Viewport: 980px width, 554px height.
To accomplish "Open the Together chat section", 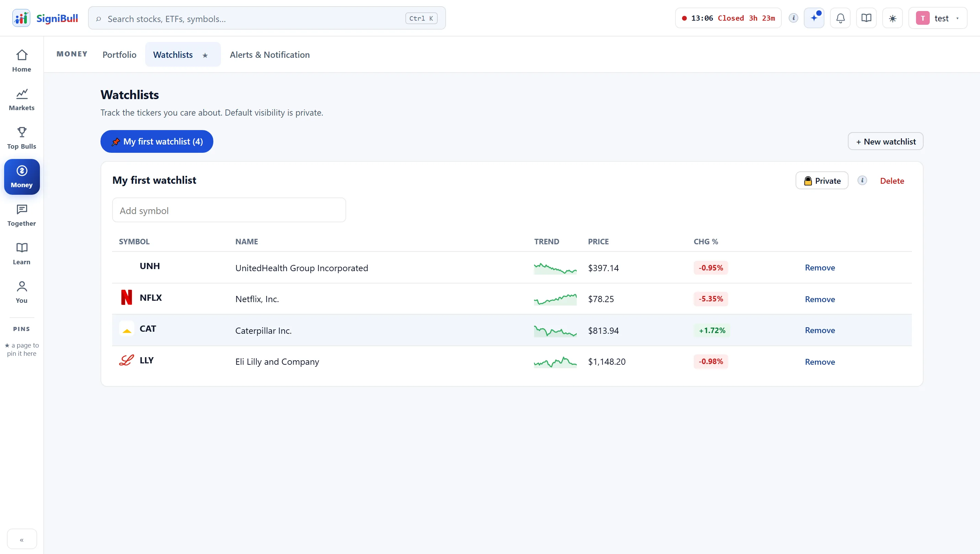I will point(22,215).
